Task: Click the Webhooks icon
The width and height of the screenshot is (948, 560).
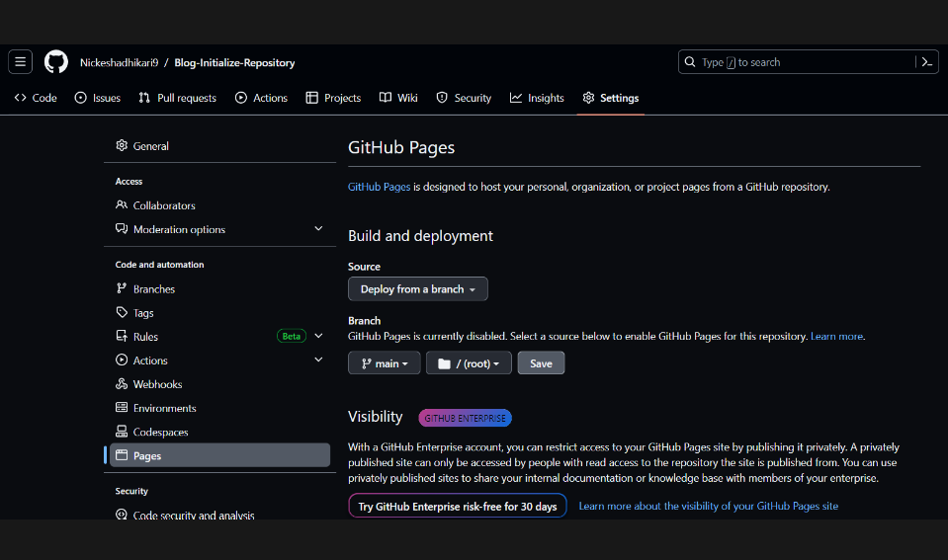Action: pyautogui.click(x=122, y=383)
